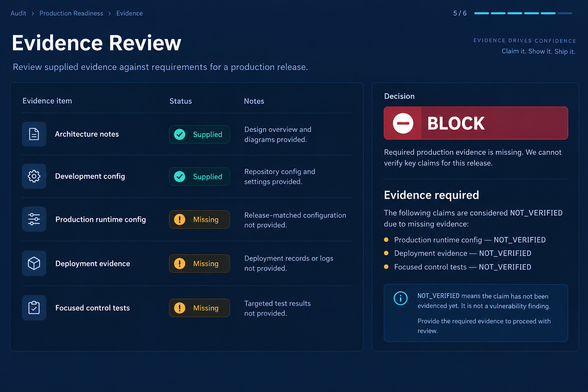
Task: Click the Focused control tests clipboard icon
Action: [34, 307]
